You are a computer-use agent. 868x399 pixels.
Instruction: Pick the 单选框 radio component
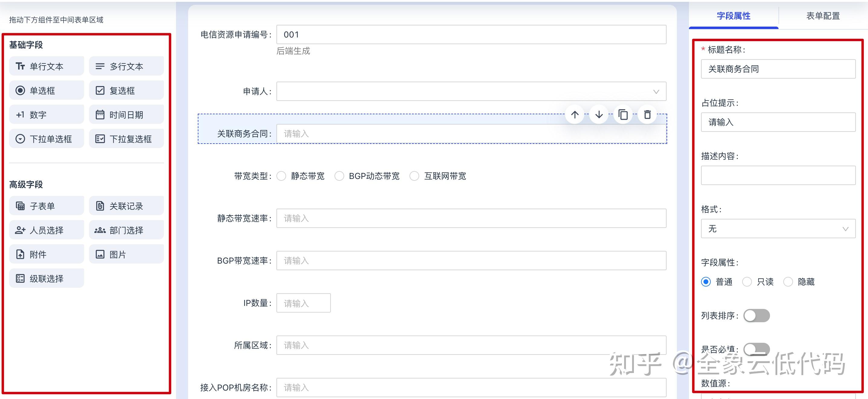click(47, 90)
